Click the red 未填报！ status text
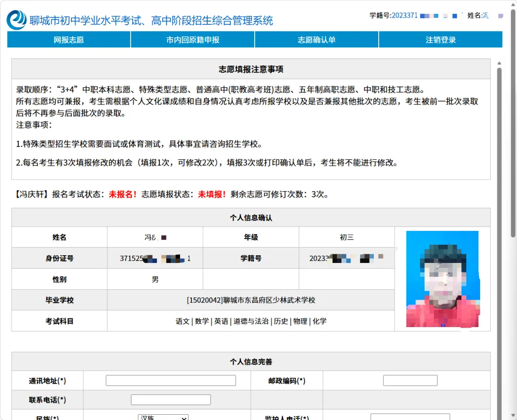This screenshot has height=420, width=517. pos(212,194)
